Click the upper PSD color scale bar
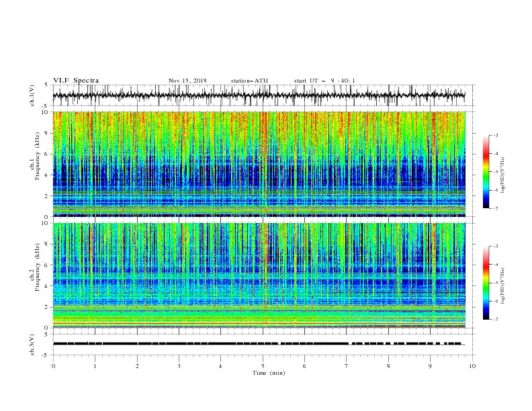The height and width of the screenshot is (411, 532). pos(486,172)
